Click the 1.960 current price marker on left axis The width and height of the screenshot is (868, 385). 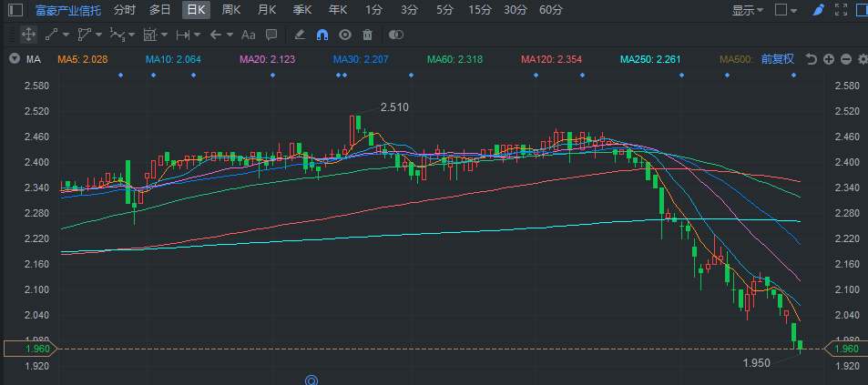(x=29, y=348)
